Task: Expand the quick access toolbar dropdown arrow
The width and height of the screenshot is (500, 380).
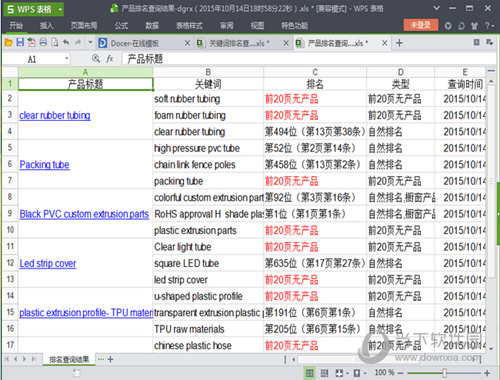Action: [x=90, y=43]
